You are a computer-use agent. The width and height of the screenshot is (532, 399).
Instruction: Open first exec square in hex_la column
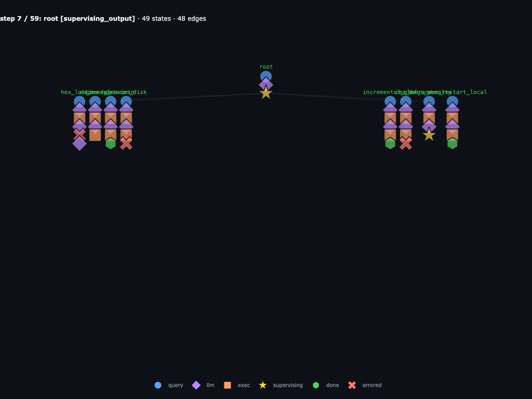79,118
